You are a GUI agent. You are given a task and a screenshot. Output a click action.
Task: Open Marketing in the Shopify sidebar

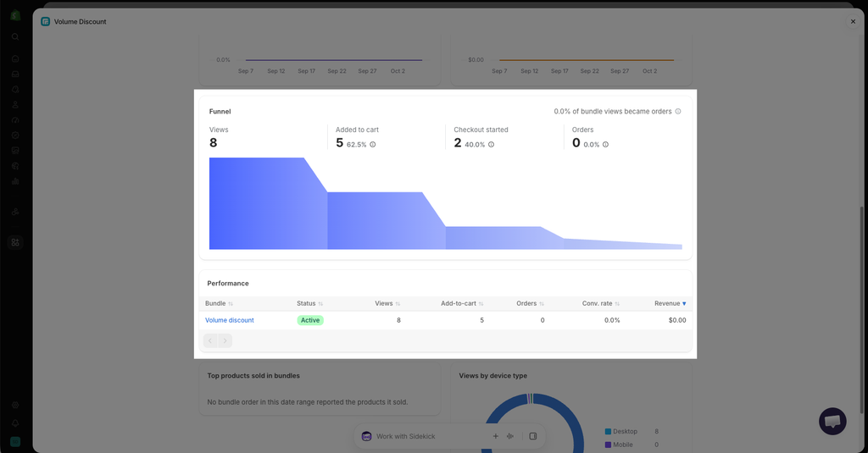(15, 120)
